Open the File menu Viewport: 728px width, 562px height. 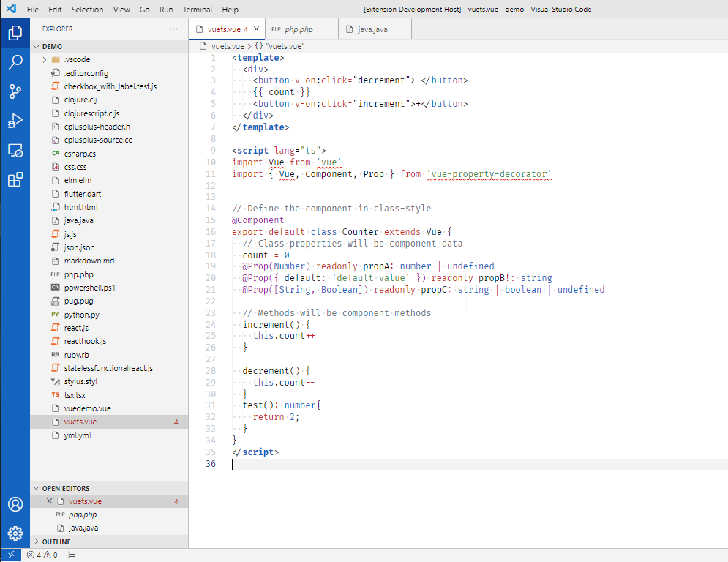pyautogui.click(x=33, y=10)
